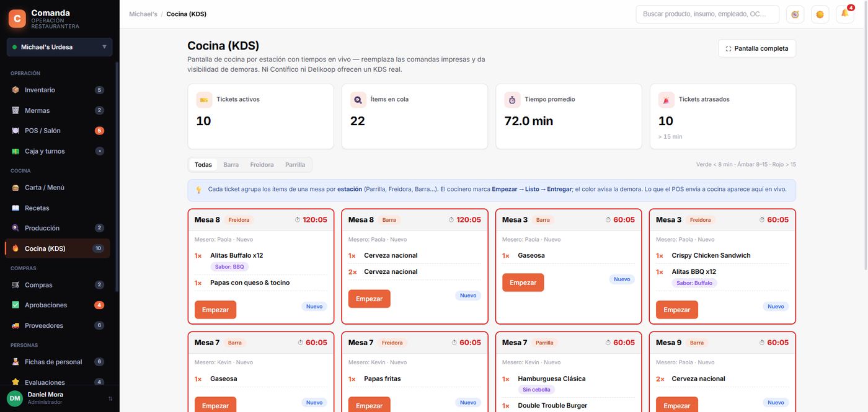This screenshot has width=868, height=412.
Task: Click the Parrilla label on Mesa 7 ticket
Action: pyautogui.click(x=544, y=343)
